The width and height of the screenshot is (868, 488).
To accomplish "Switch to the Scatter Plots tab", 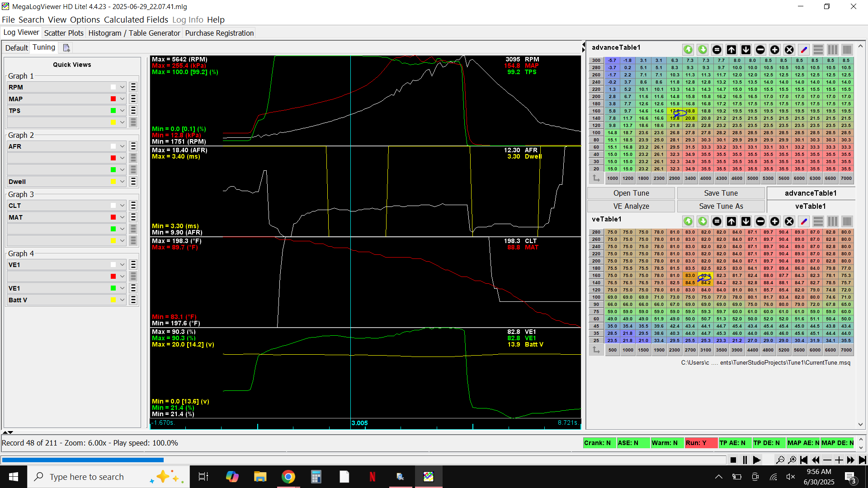I will 64,33.
